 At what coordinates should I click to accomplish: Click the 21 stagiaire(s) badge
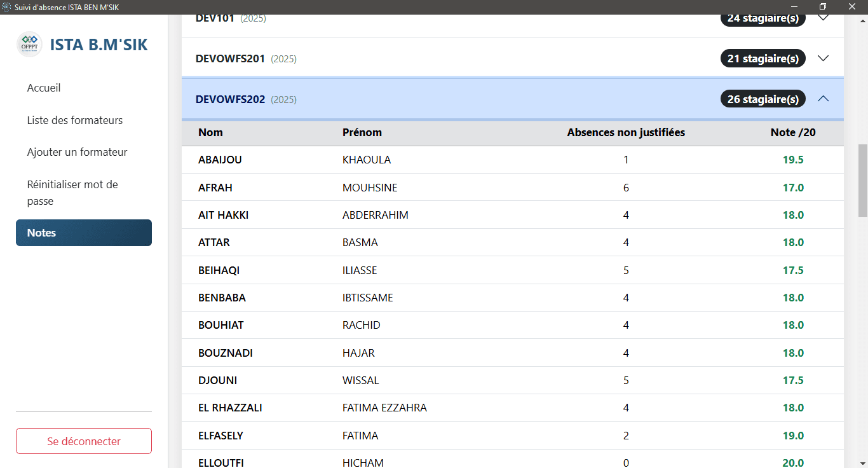[x=763, y=59]
